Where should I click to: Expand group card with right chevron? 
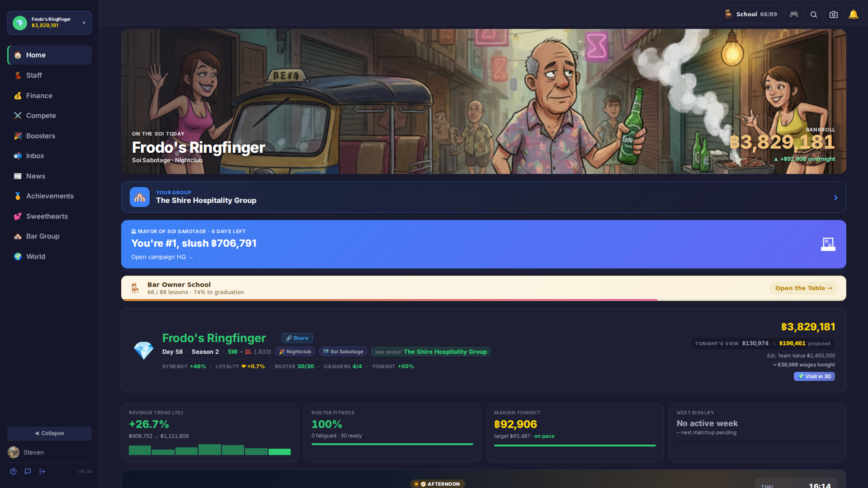835,197
